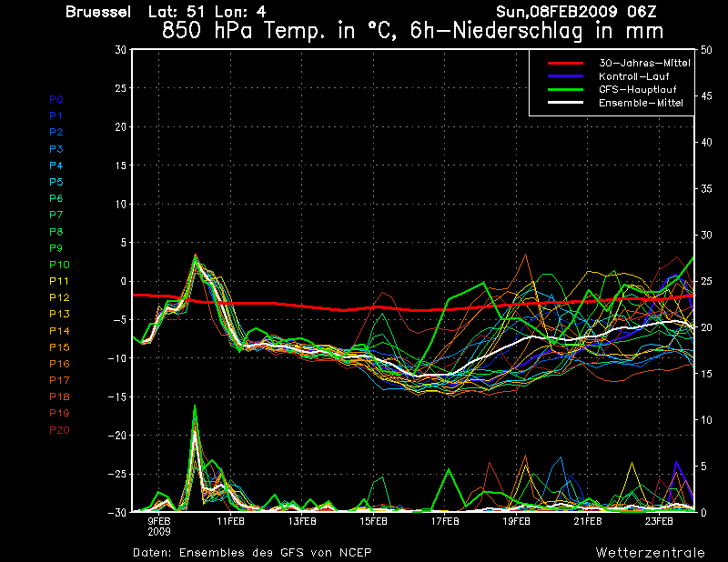Click the P13 ensemble member label
The width and height of the screenshot is (728, 562).
coord(59,314)
